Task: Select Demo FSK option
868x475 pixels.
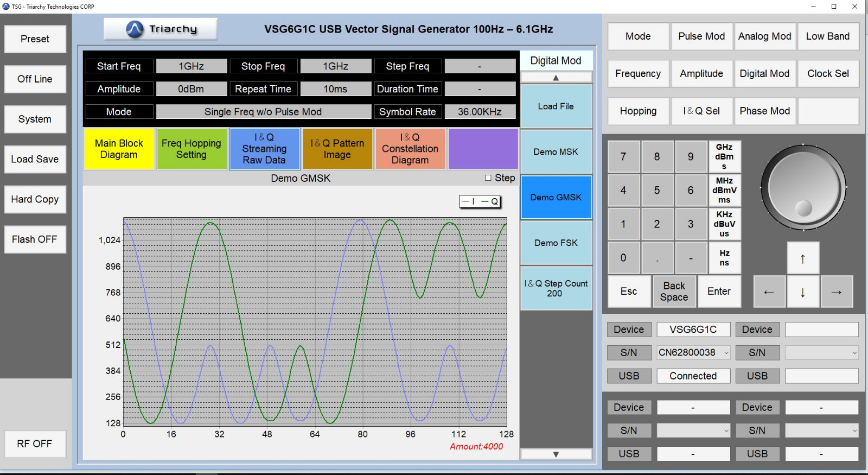Action: (556, 243)
